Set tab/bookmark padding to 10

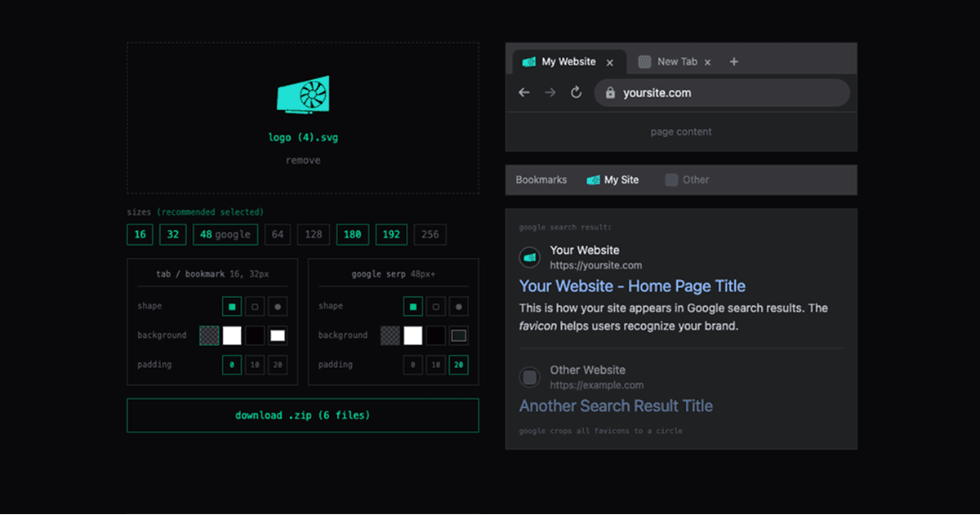tap(255, 365)
